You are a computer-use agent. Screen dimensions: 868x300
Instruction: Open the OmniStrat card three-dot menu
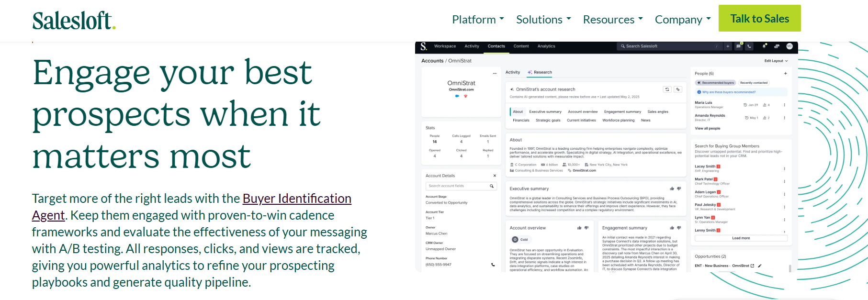[x=495, y=73]
